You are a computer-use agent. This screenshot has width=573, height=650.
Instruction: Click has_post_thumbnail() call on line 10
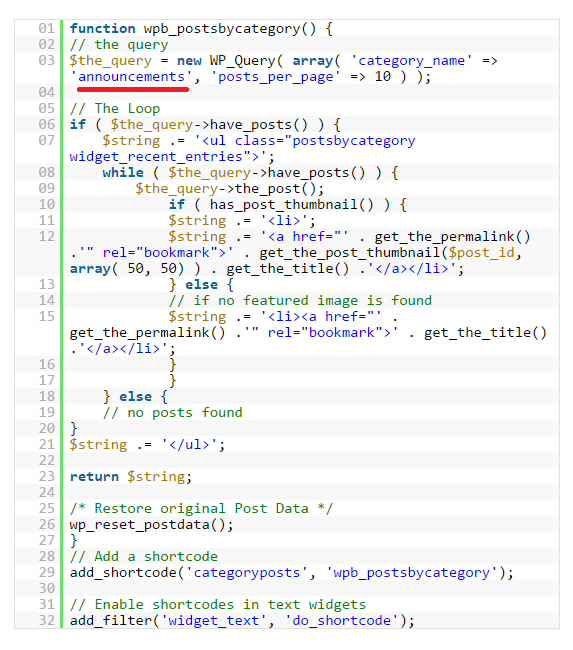click(291, 205)
